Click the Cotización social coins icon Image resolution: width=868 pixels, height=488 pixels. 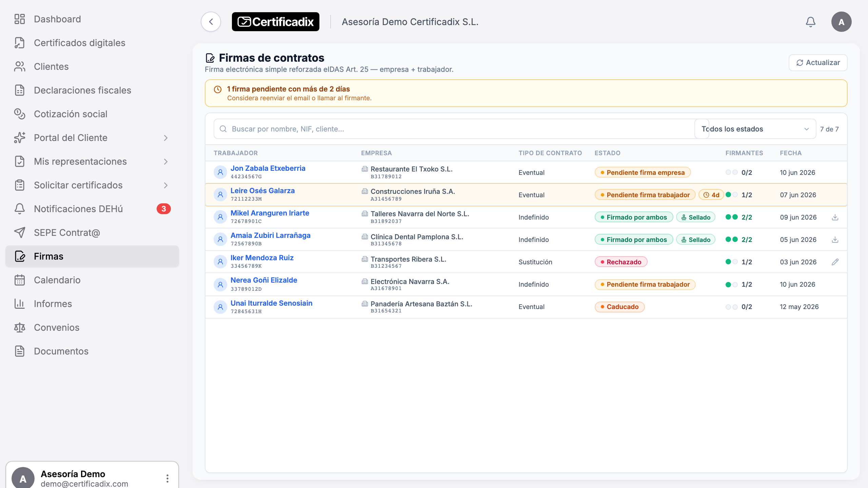coord(20,114)
